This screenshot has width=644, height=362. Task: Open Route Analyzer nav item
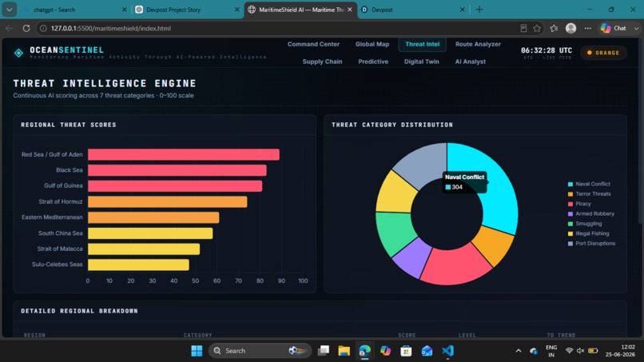(x=478, y=44)
